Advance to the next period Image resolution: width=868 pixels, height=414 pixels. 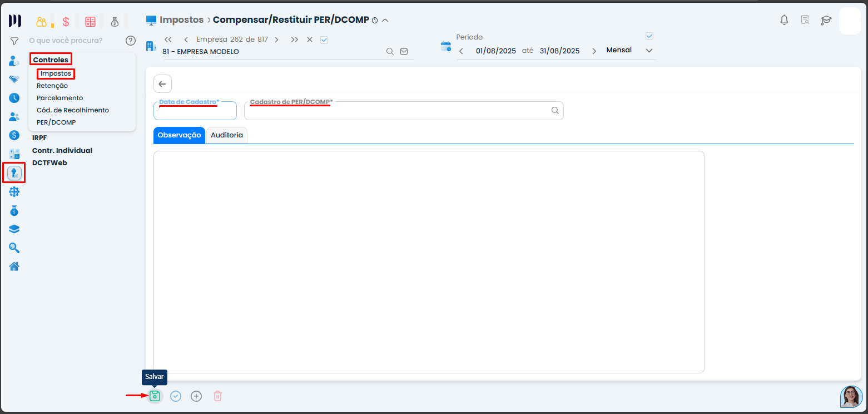(594, 51)
